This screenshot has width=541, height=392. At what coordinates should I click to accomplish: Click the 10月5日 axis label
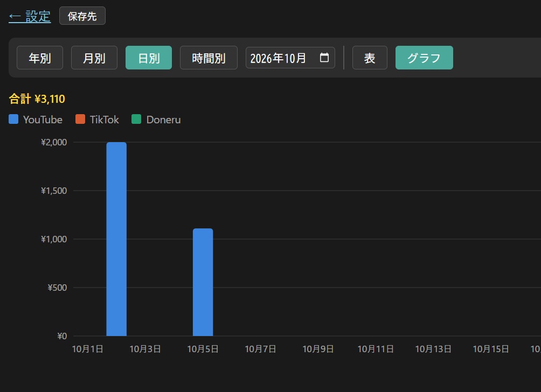(203, 349)
